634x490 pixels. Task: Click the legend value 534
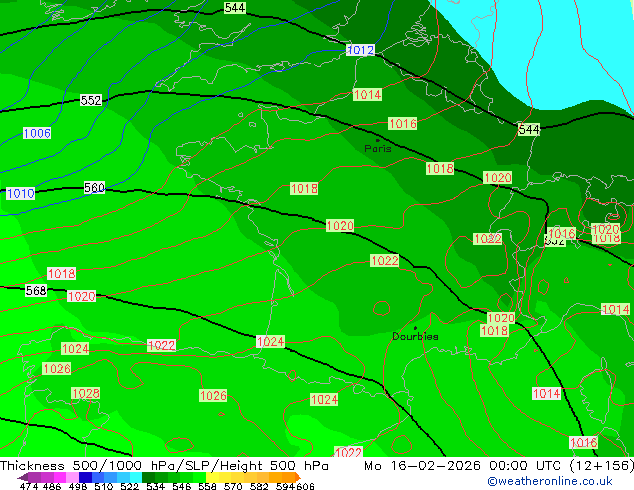coord(155,486)
